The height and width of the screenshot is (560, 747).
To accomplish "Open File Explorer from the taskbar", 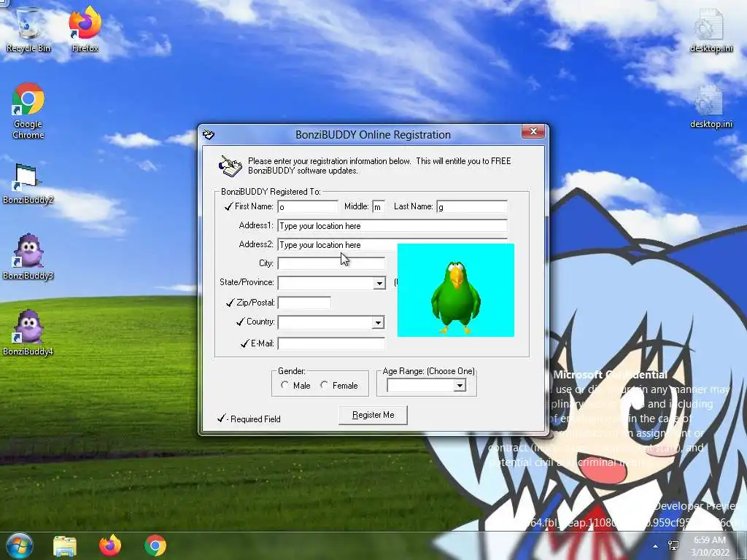I will [x=65, y=545].
